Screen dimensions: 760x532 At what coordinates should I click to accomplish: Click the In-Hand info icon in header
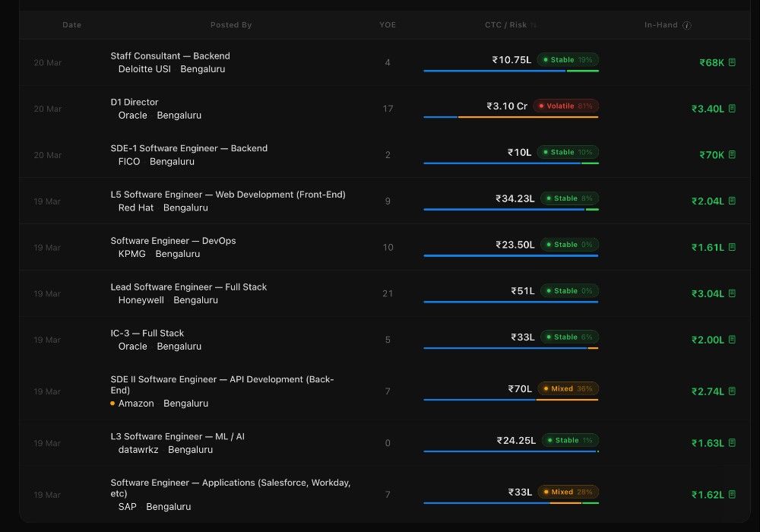point(687,25)
